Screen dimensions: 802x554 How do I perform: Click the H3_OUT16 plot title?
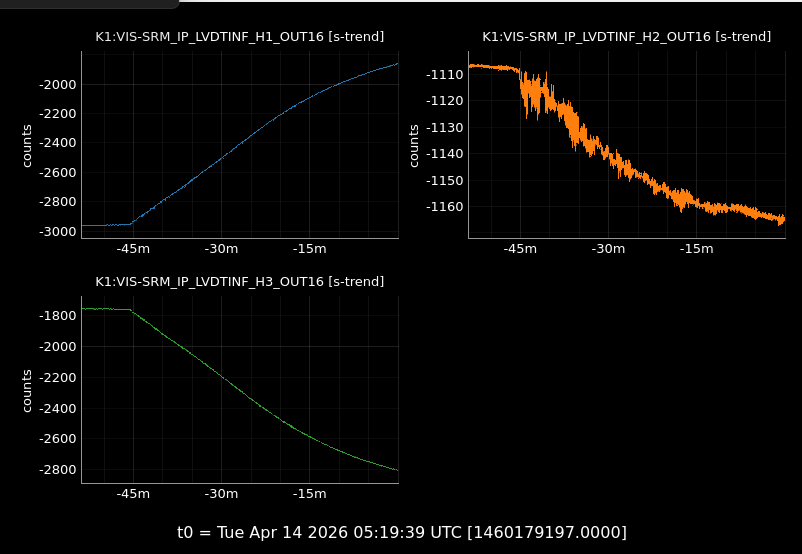coord(239,282)
